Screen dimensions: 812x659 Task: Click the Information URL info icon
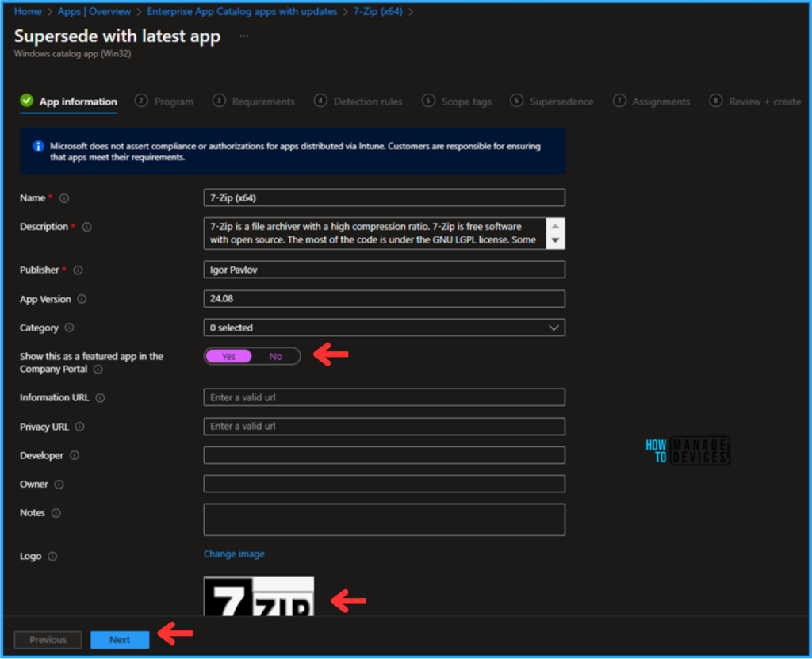point(101,398)
